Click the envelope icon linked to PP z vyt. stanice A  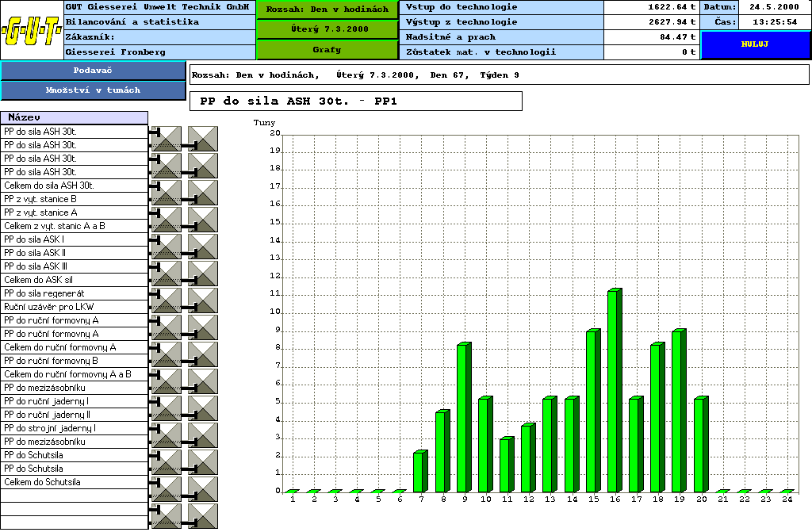pos(167,220)
